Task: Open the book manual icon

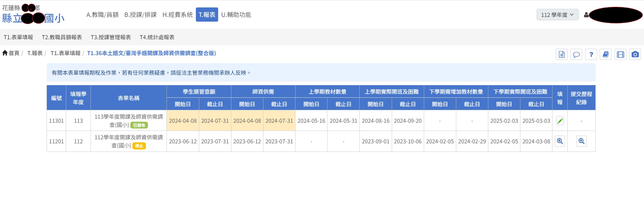Action: point(606,54)
